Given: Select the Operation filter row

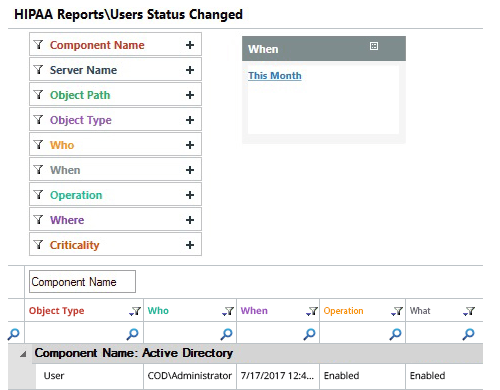Looking at the screenshot, I should [115, 195].
